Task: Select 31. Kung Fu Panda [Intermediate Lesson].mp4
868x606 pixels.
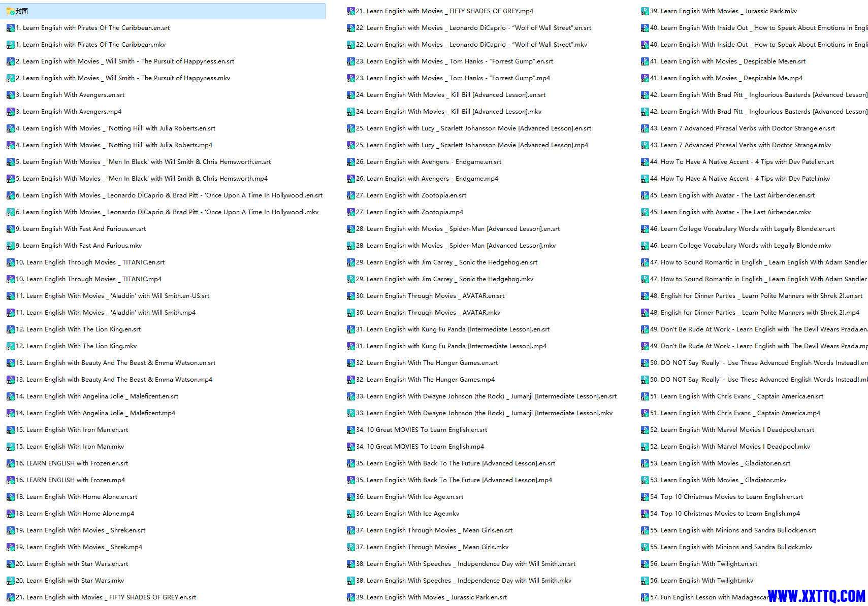Action: pyautogui.click(x=452, y=346)
